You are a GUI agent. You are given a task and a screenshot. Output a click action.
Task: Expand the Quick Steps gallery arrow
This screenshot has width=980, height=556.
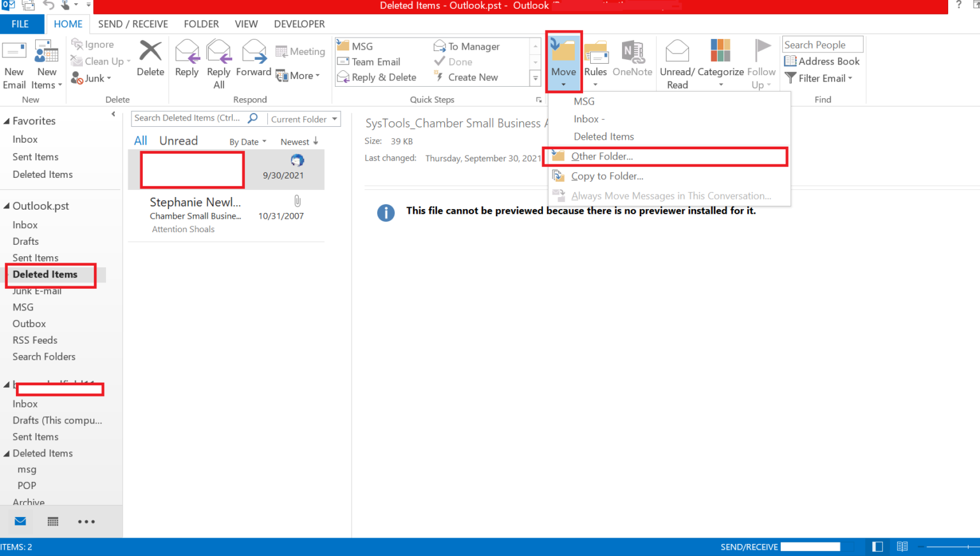[x=535, y=78]
